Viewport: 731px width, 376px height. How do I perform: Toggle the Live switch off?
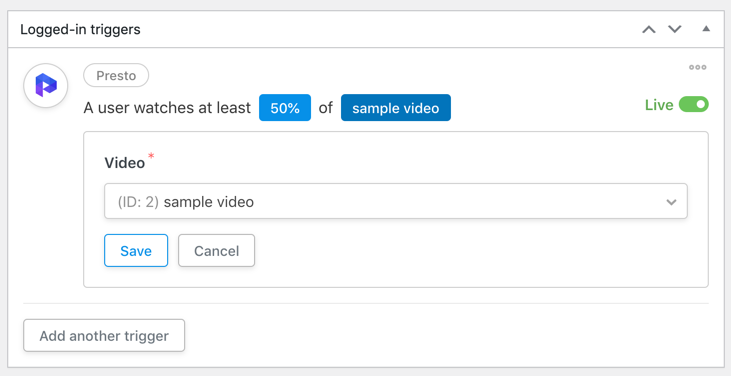point(693,104)
